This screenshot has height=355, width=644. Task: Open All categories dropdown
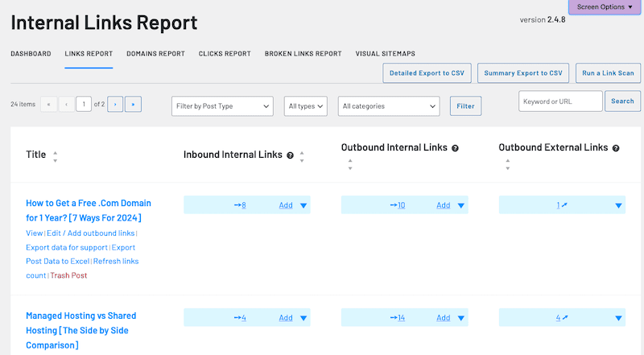point(389,106)
